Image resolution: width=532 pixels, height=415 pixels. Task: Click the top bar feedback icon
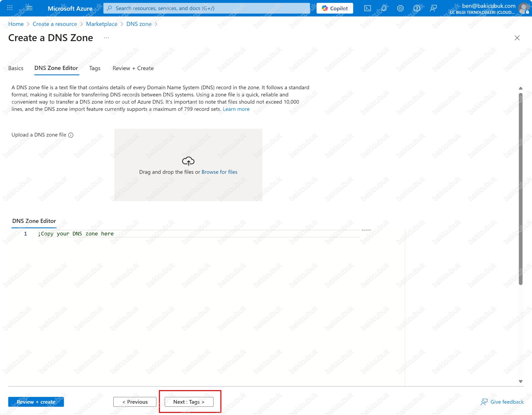click(433, 8)
